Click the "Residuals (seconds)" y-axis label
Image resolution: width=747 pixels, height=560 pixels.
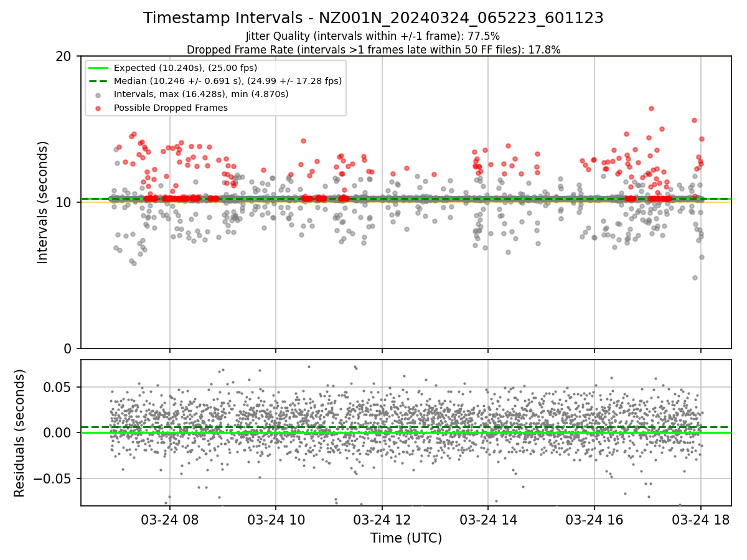click(20, 433)
